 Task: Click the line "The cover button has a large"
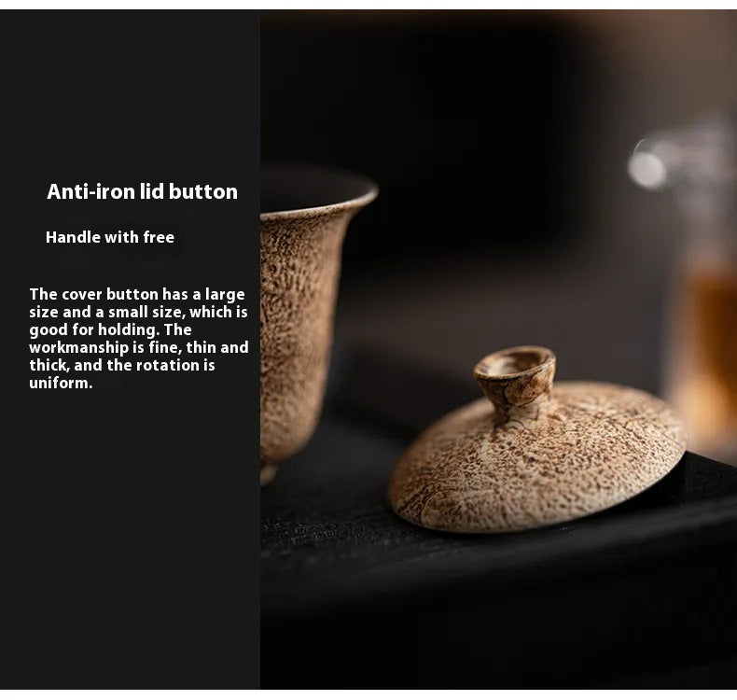tap(137, 294)
